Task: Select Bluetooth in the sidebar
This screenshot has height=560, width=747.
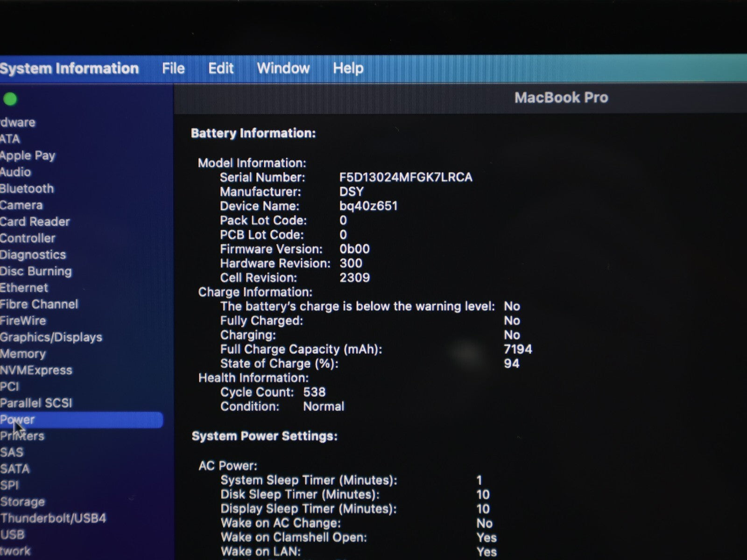Action: click(x=27, y=189)
